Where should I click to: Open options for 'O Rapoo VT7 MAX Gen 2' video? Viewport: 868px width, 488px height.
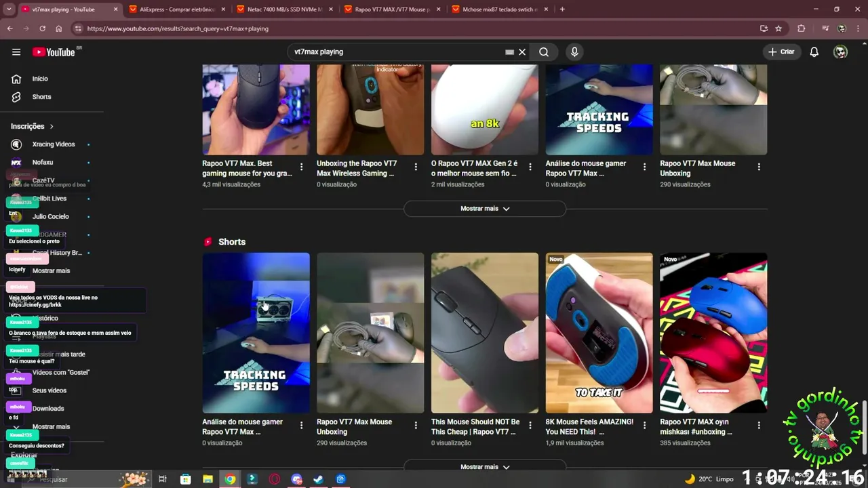(x=530, y=167)
